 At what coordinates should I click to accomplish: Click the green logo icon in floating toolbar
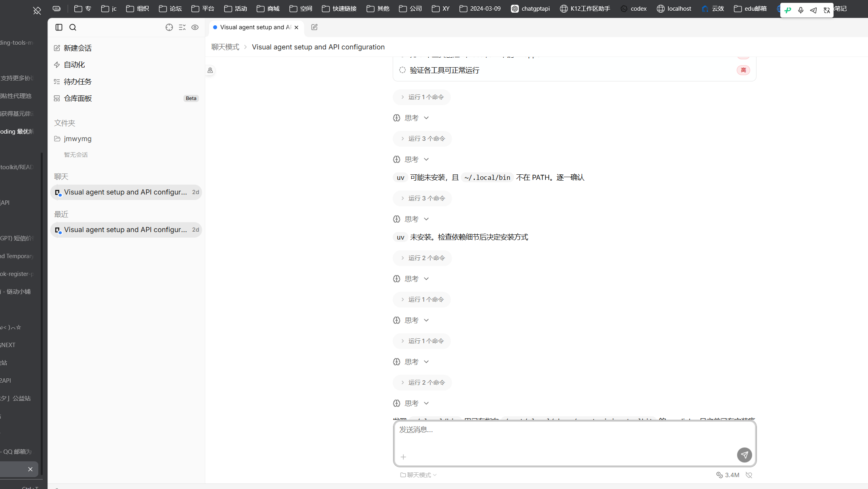click(788, 10)
